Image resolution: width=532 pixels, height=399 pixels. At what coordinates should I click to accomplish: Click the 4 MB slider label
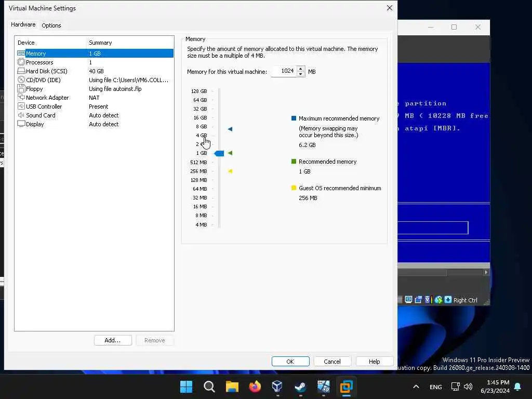(201, 224)
